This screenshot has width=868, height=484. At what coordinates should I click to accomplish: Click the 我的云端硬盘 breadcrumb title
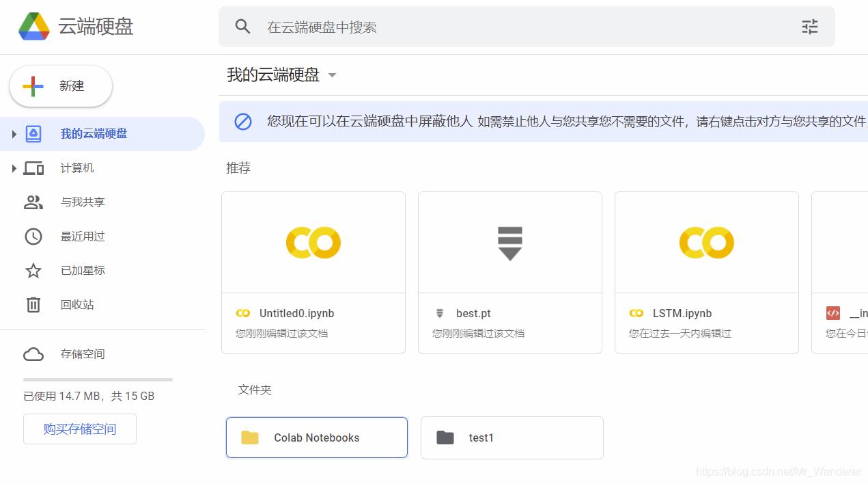click(x=273, y=75)
